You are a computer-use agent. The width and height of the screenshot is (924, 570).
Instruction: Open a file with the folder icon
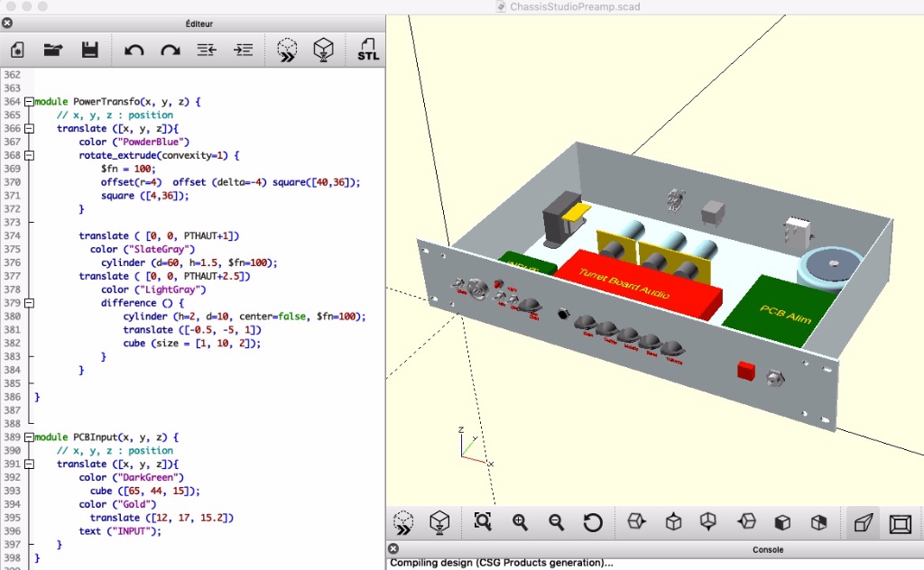point(53,51)
